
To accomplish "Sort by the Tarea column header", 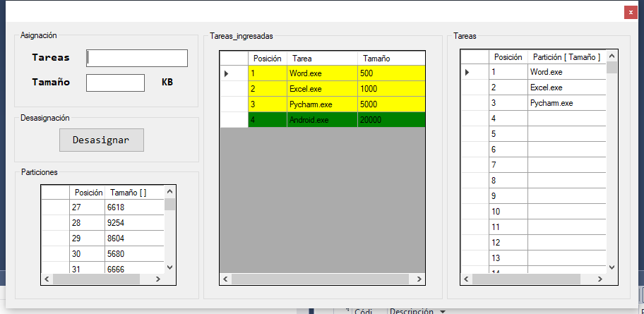I will click(x=322, y=59).
